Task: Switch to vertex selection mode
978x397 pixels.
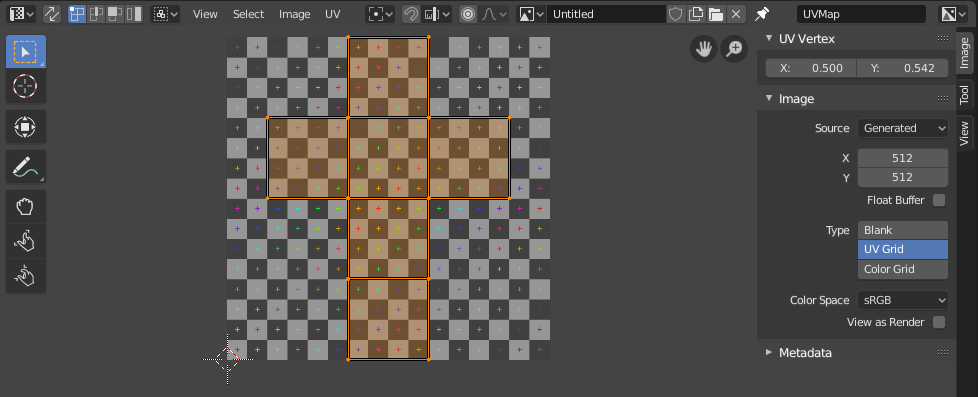Action: pyautogui.click(x=77, y=14)
